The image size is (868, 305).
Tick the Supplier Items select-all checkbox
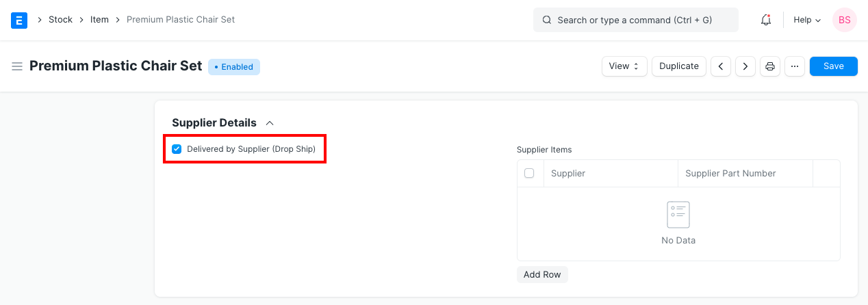529,173
